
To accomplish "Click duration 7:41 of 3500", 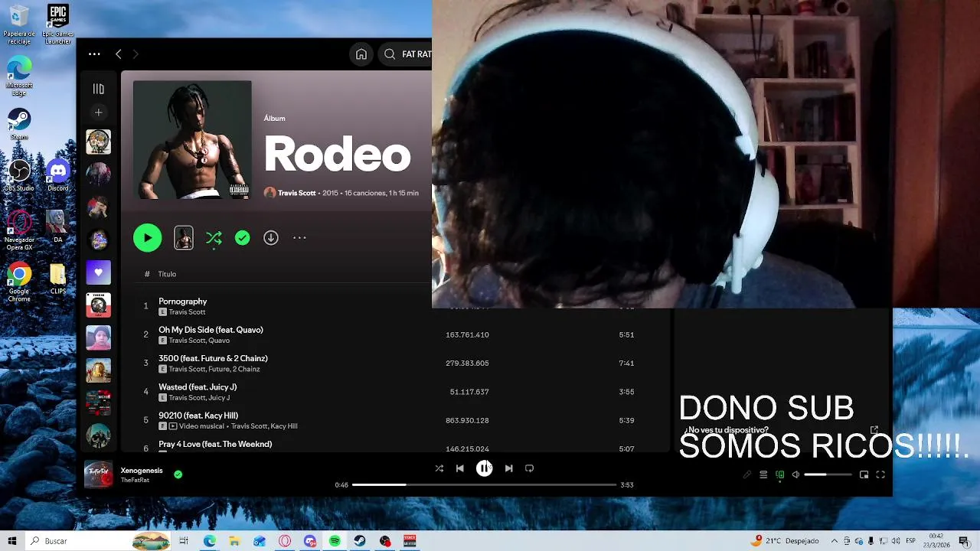I will (x=626, y=364).
